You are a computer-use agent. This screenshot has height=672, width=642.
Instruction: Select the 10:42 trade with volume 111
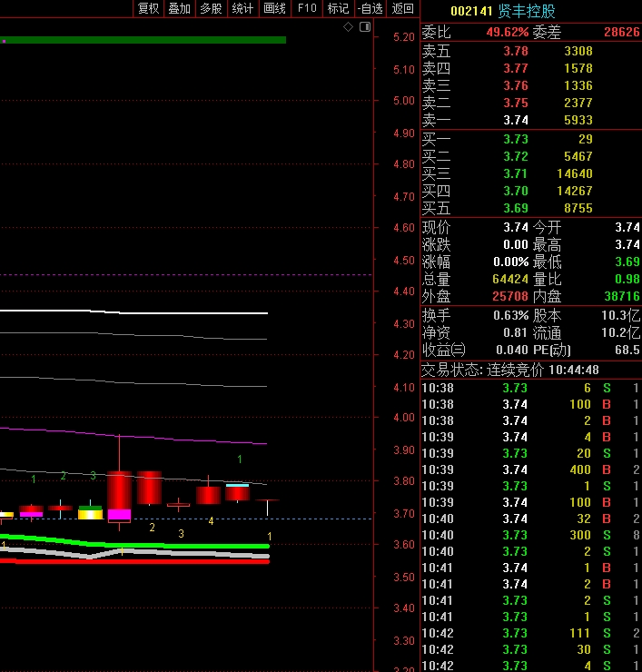tap(531, 633)
